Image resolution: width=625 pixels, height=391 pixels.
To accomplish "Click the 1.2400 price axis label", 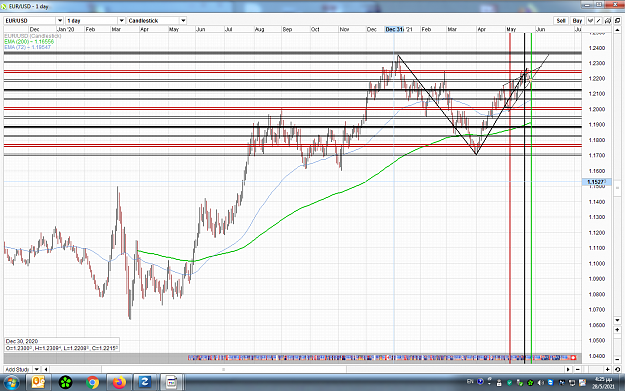I will [597, 48].
